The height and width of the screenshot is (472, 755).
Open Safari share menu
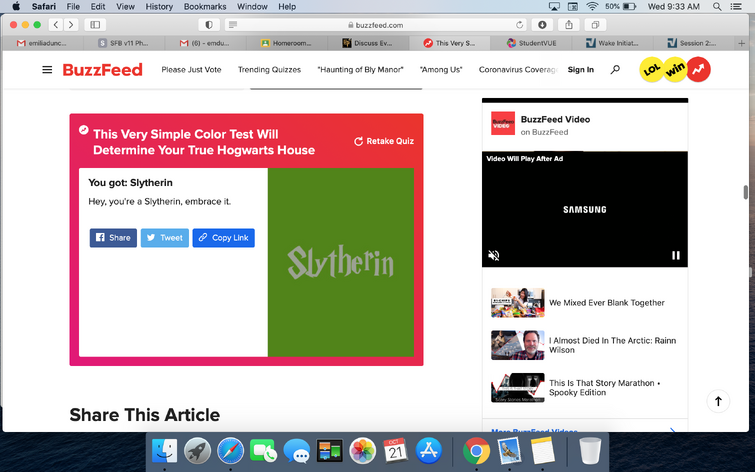pos(569,25)
